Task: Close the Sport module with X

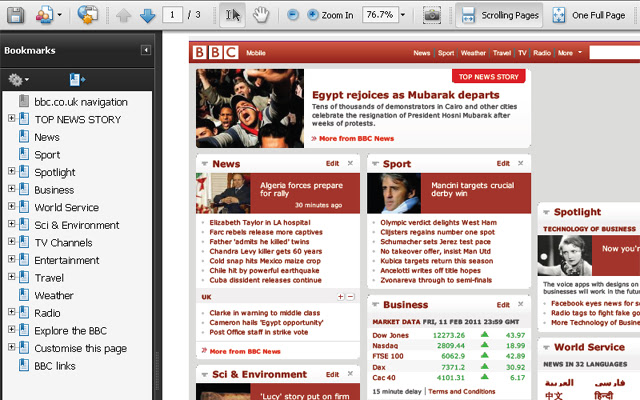Action: click(520, 163)
